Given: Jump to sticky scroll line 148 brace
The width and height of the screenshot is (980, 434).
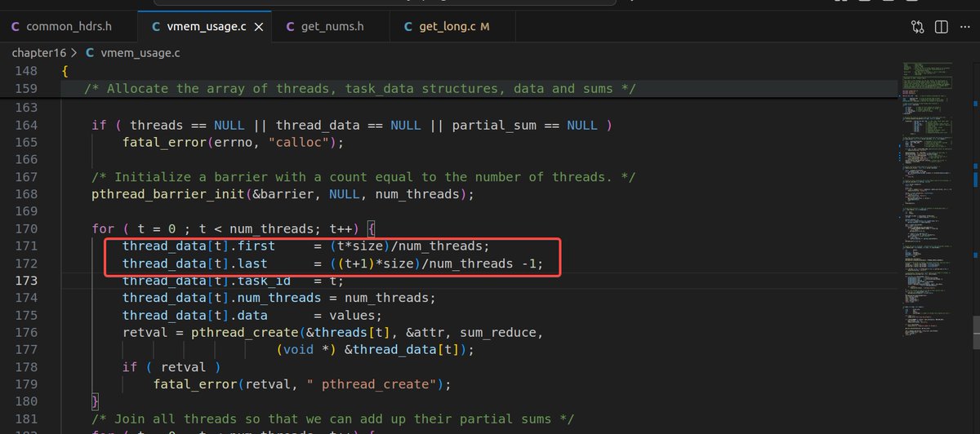Looking at the screenshot, I should pos(65,71).
